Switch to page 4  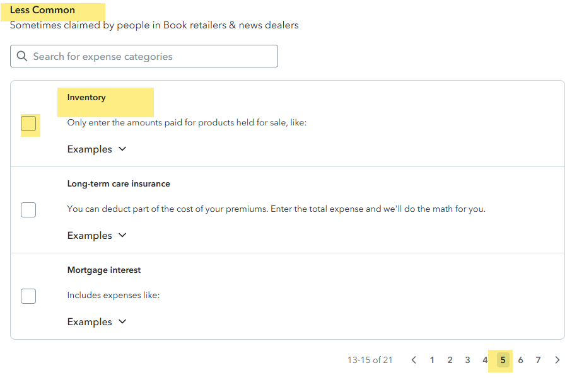pos(485,360)
